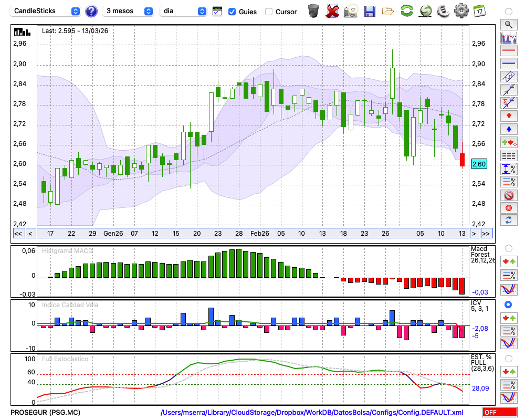Click the 'Macd Forest 26,12,26' label
This screenshot has height=420, width=525.
pyautogui.click(x=483, y=254)
